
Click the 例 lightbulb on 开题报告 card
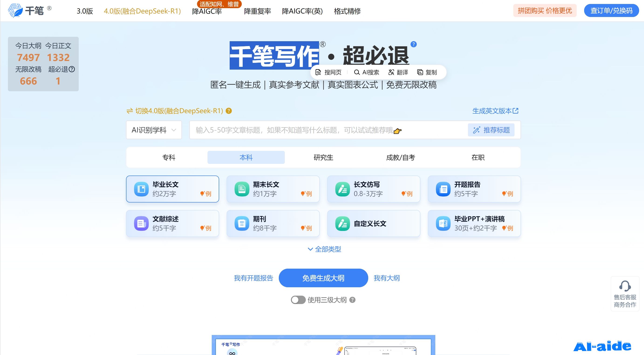(508, 194)
